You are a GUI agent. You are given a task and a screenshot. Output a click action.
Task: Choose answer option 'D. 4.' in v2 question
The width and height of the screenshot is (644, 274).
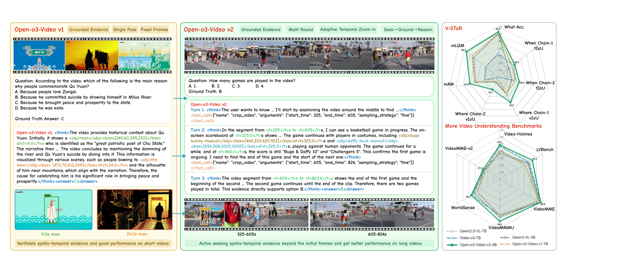260,86
